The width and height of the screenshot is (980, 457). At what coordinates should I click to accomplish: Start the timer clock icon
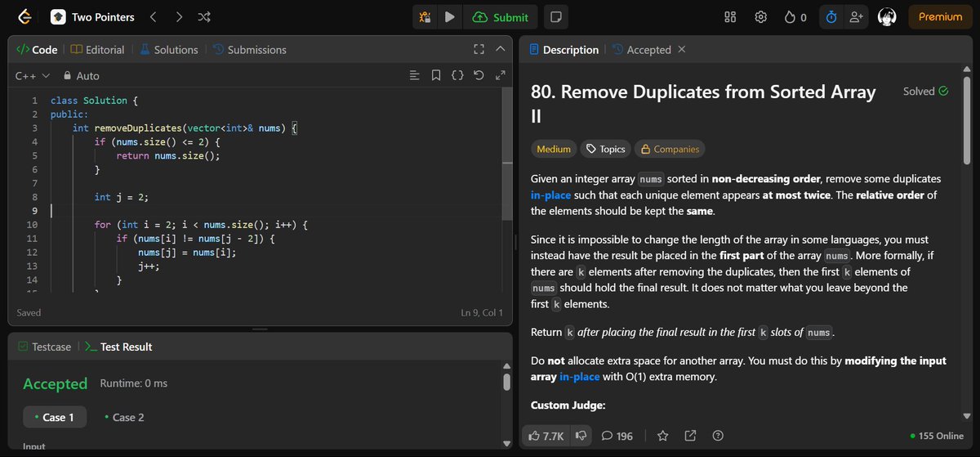(x=831, y=17)
